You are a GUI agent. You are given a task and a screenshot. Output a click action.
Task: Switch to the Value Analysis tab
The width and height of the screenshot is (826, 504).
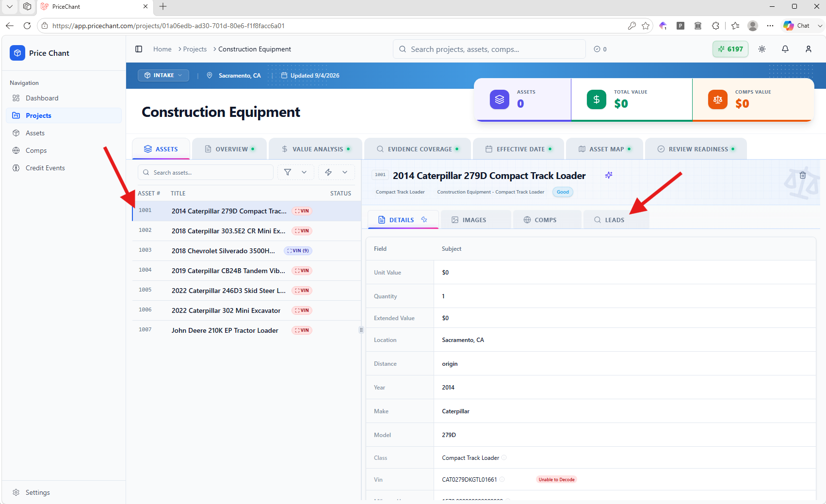(x=315, y=149)
